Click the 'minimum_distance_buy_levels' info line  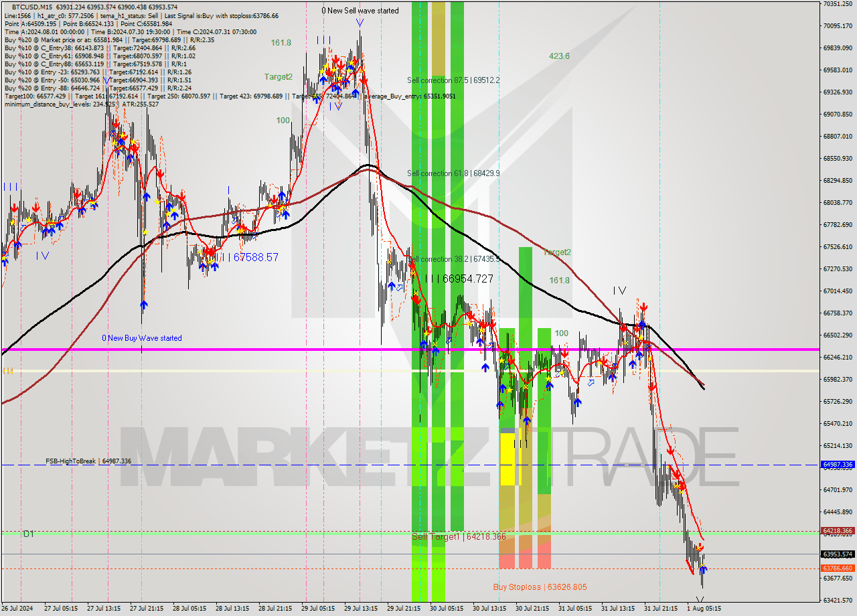coord(82,104)
